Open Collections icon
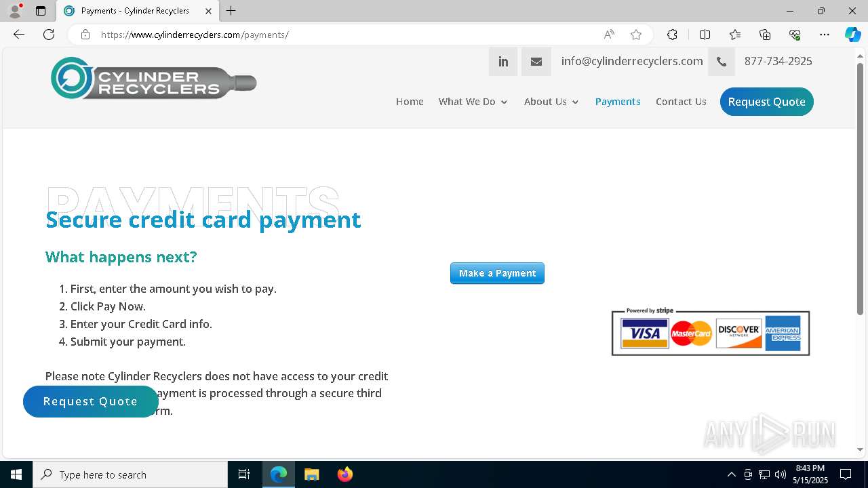 tap(765, 35)
